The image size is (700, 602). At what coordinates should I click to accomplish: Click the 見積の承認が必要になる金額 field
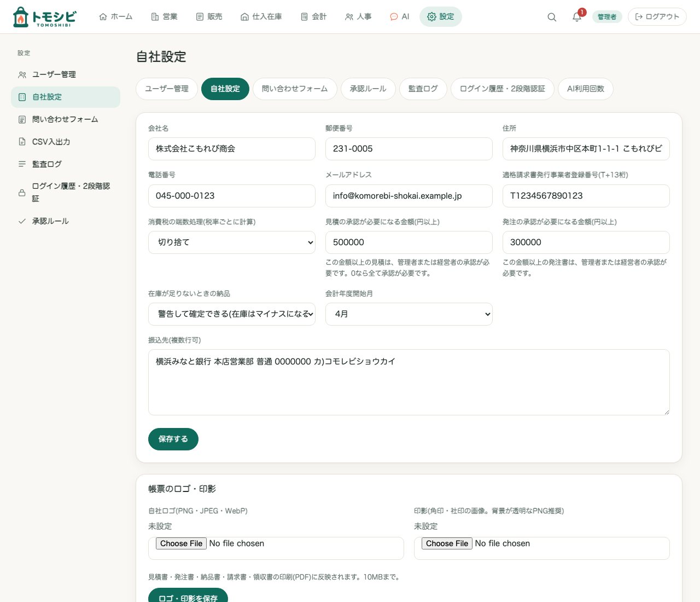pos(409,242)
